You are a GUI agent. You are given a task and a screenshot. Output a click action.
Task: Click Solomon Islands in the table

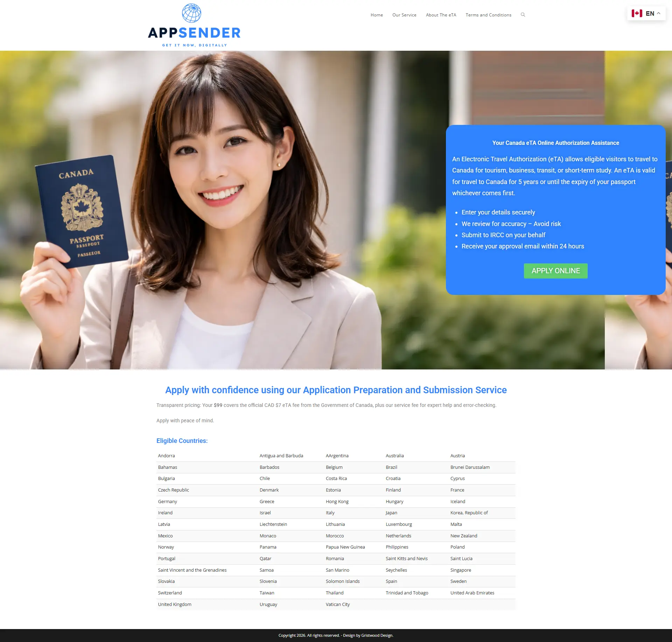click(x=343, y=581)
